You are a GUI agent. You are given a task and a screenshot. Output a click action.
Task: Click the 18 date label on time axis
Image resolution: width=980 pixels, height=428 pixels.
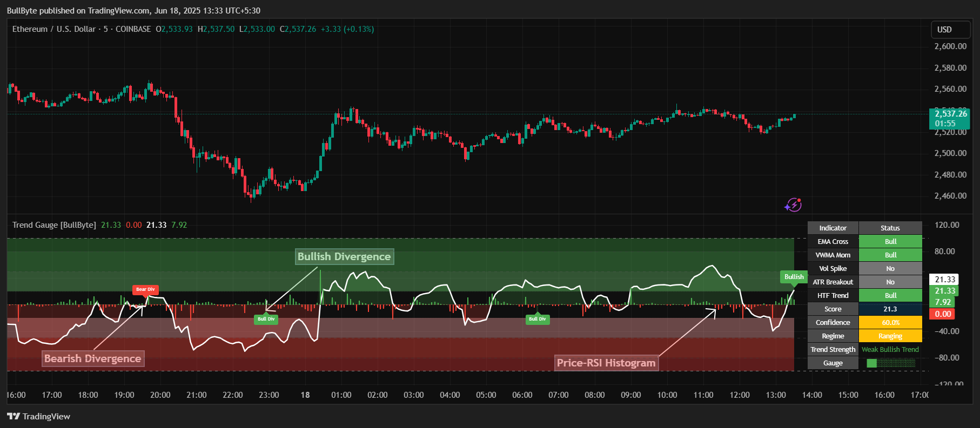[305, 395]
